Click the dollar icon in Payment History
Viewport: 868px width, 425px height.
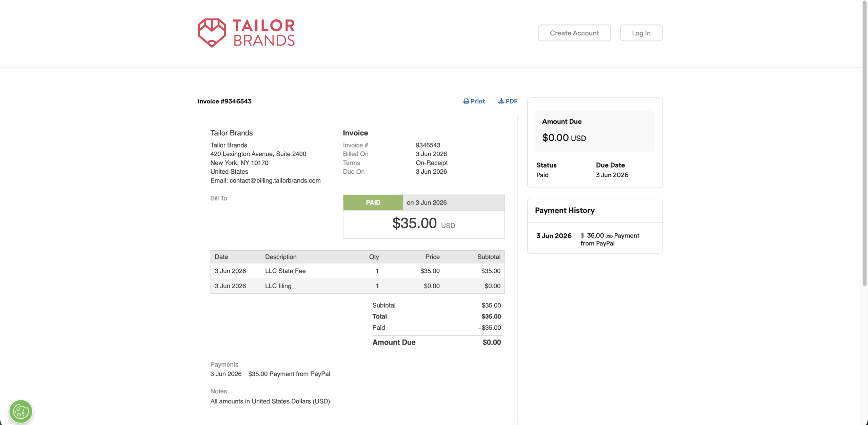tap(582, 235)
